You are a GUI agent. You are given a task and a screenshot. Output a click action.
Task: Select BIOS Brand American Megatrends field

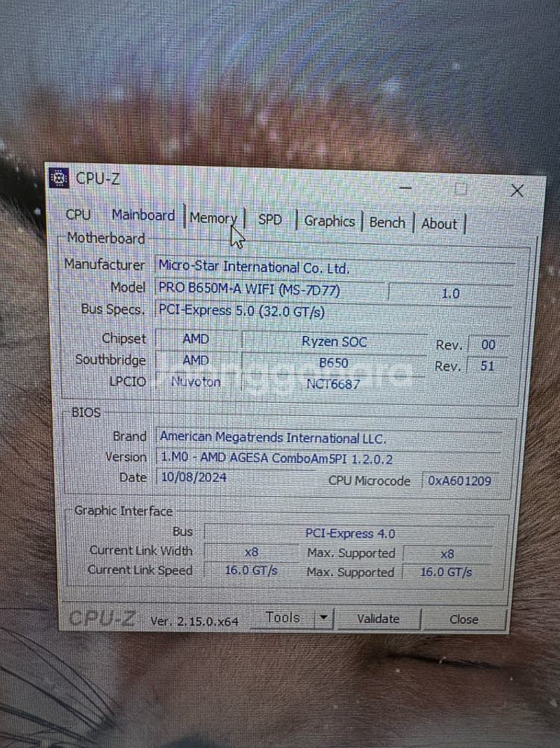coord(330,437)
